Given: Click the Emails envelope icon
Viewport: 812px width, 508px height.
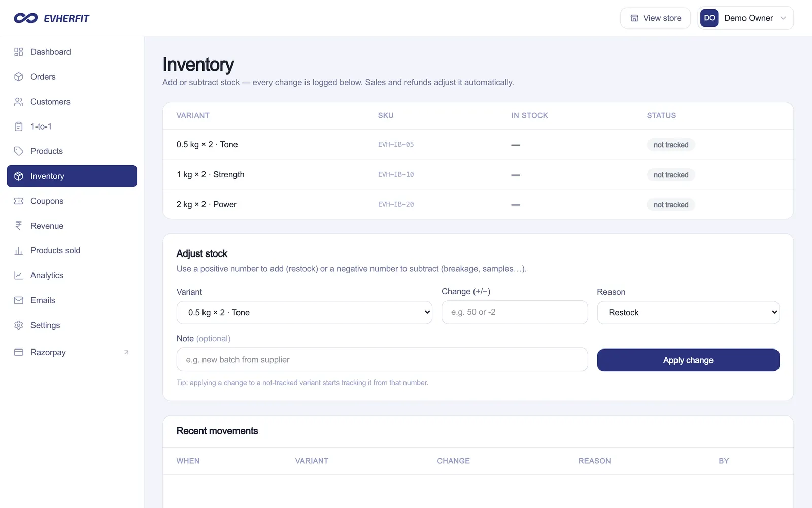Looking at the screenshot, I should (x=19, y=300).
